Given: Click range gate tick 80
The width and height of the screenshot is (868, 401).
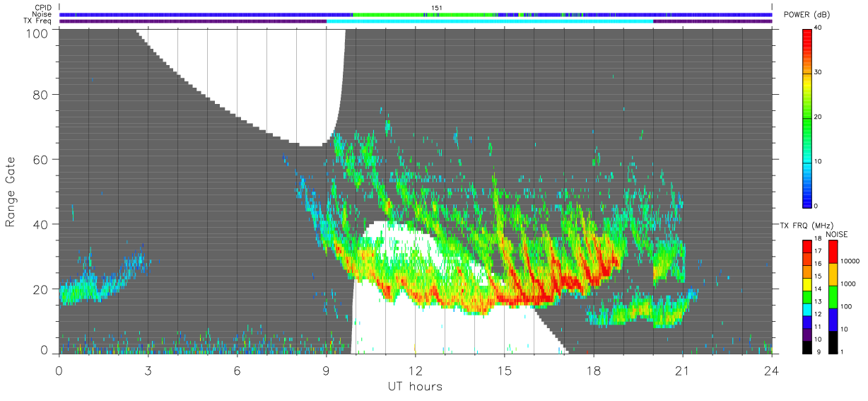Looking at the screenshot, I should [40, 94].
